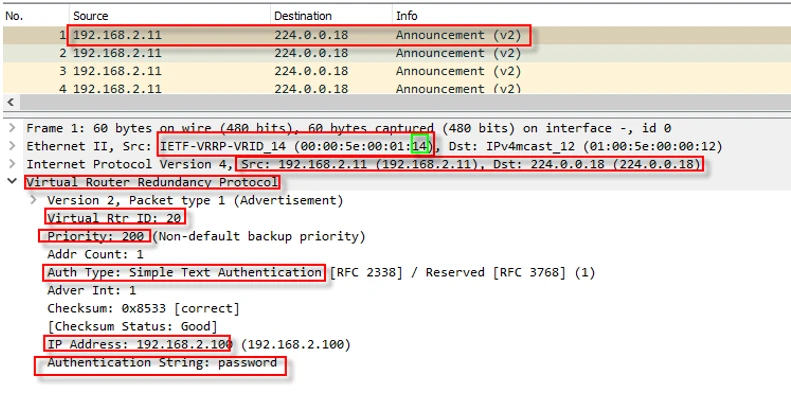Image resolution: width=791 pixels, height=399 pixels.
Task: Click the Virtual Router Redundancy Protocol label
Action: pyautogui.click(x=152, y=182)
